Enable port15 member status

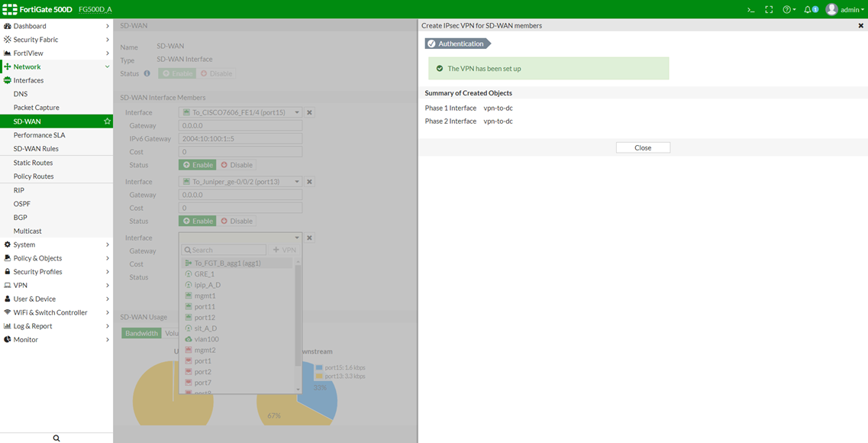pyautogui.click(x=198, y=165)
